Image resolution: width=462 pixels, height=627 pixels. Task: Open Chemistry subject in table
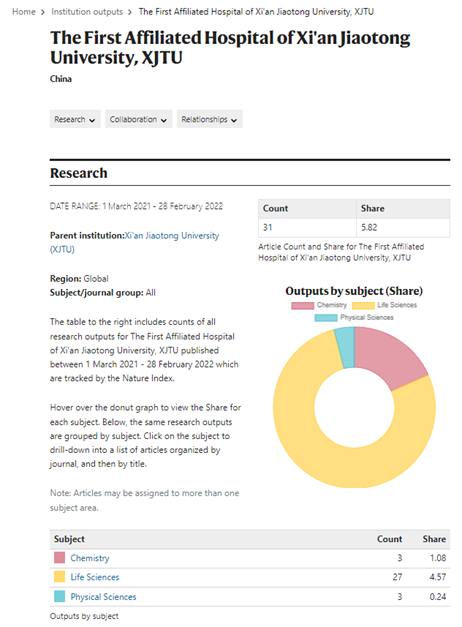coord(90,558)
